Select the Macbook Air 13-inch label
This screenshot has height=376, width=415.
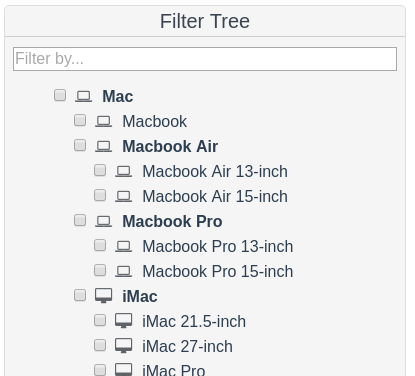click(x=215, y=171)
